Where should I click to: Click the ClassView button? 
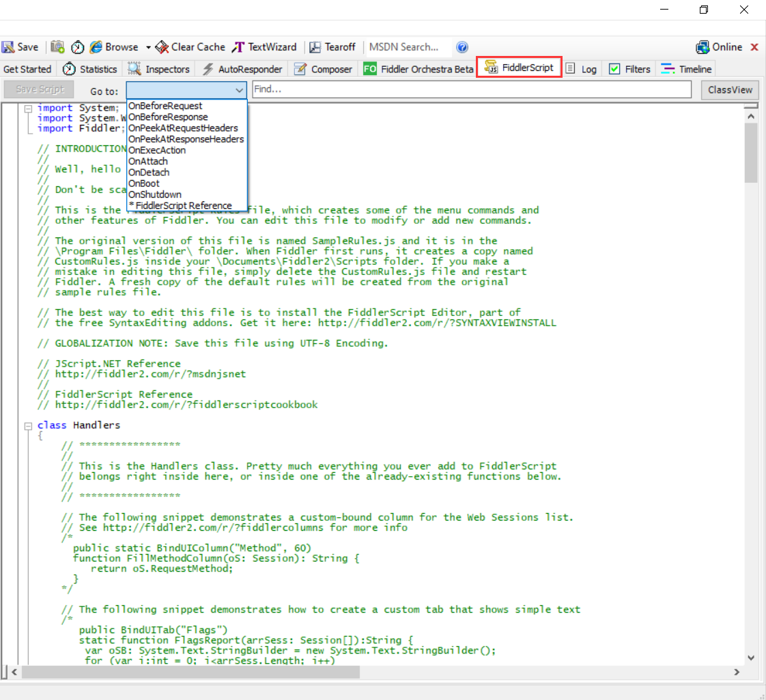[730, 90]
